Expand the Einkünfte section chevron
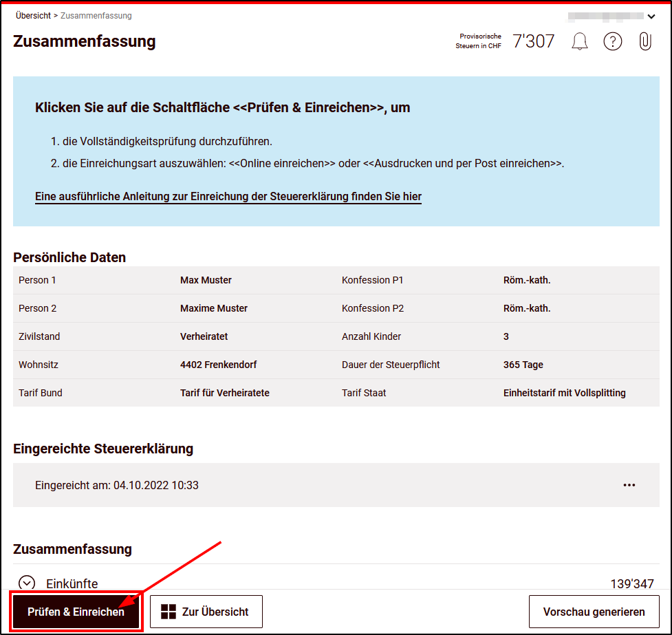Image resolution: width=672 pixels, height=635 pixels. pos(27,583)
